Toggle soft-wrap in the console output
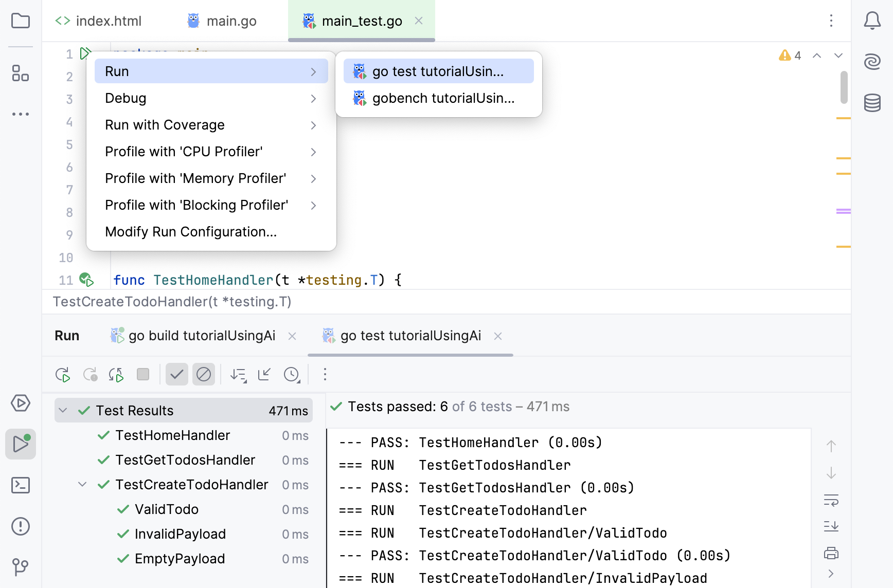The width and height of the screenshot is (893, 588). coord(831,500)
